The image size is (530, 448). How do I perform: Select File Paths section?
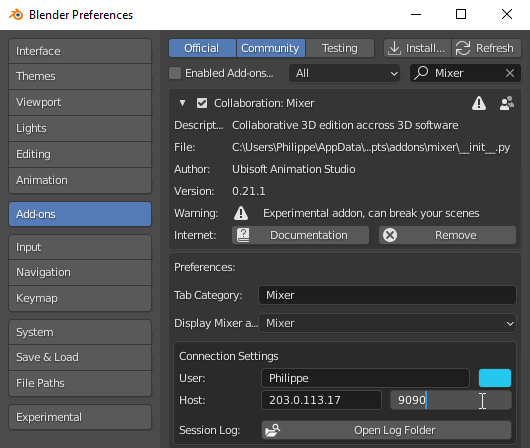point(80,383)
